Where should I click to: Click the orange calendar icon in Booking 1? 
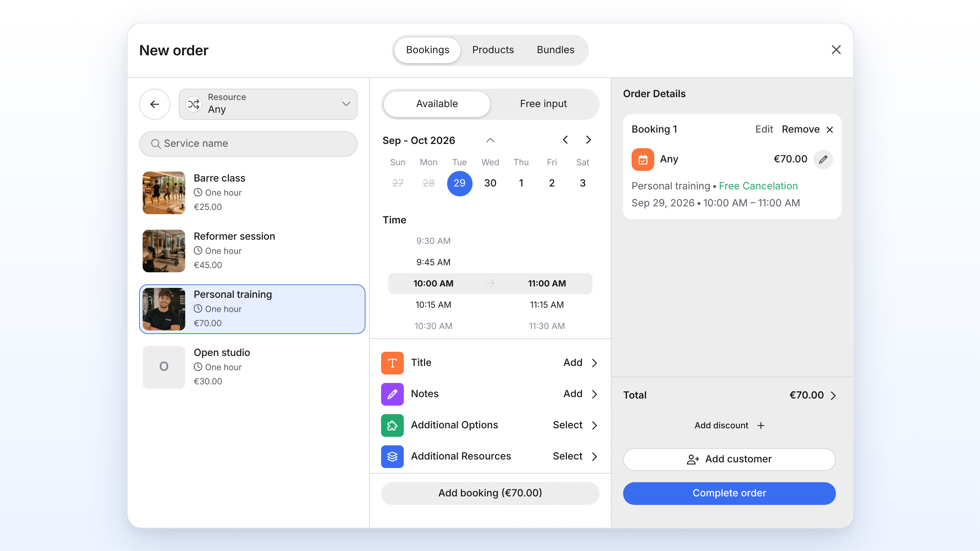[643, 159]
